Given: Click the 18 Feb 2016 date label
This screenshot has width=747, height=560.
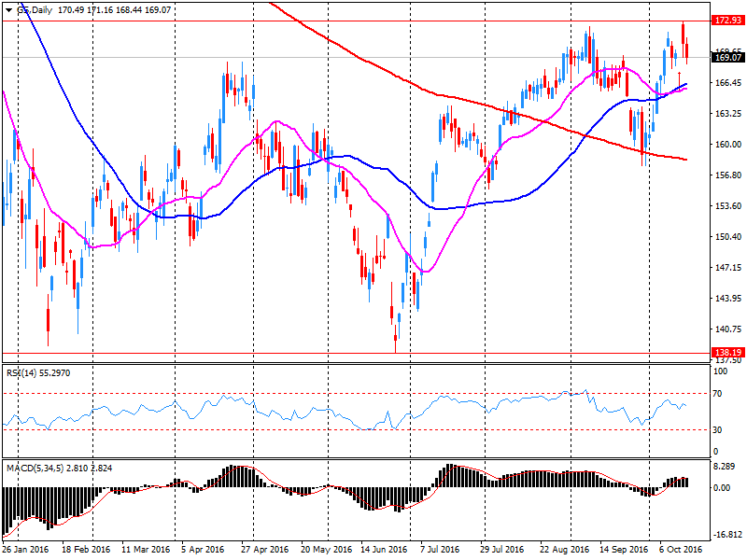Looking at the screenshot, I should (x=86, y=550).
